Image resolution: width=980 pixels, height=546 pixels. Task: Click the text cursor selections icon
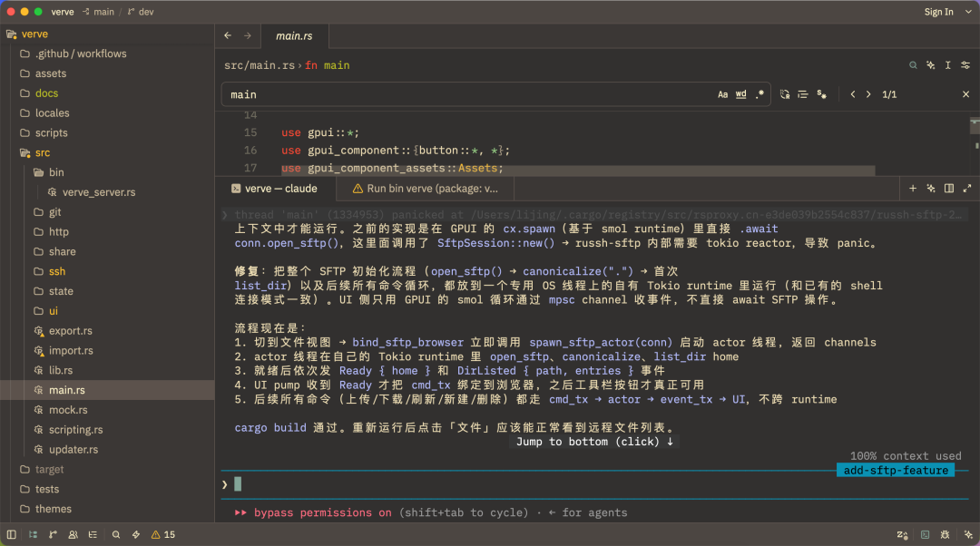pyautogui.click(x=948, y=65)
